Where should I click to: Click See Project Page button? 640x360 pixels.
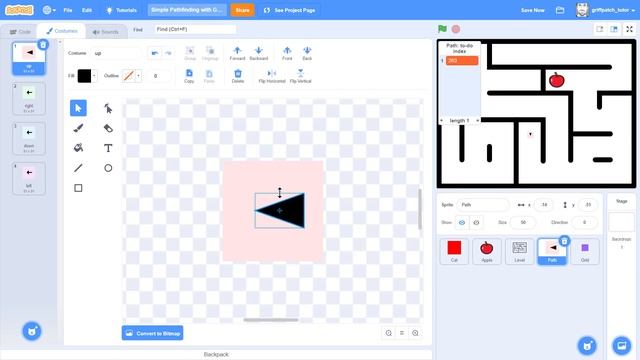coord(290,10)
